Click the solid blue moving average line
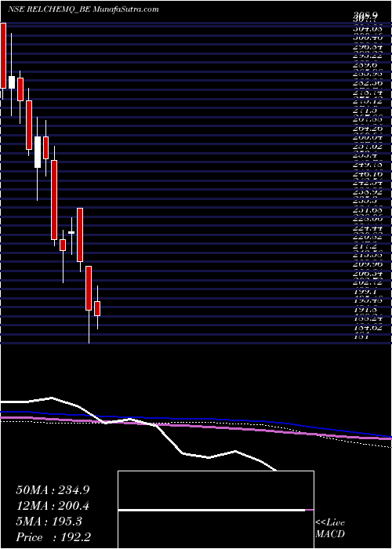 [x=196, y=419]
